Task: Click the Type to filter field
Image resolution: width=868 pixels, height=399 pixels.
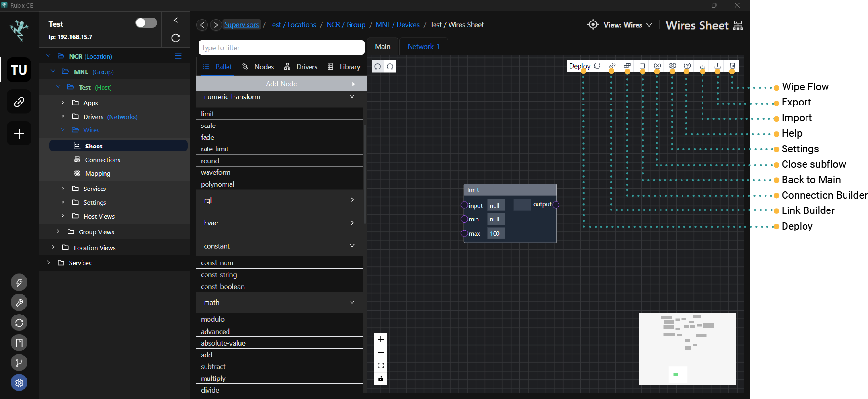Action: click(282, 47)
